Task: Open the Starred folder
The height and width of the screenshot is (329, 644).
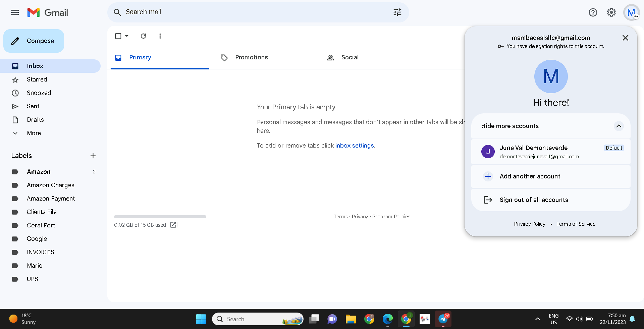Action: coord(50,79)
